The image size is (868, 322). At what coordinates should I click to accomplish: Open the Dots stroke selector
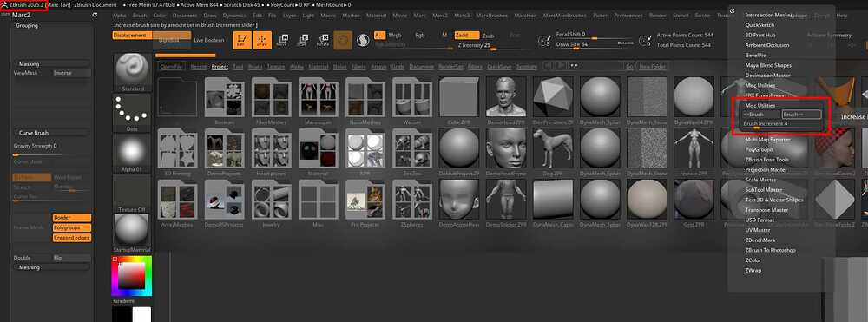pyautogui.click(x=132, y=113)
